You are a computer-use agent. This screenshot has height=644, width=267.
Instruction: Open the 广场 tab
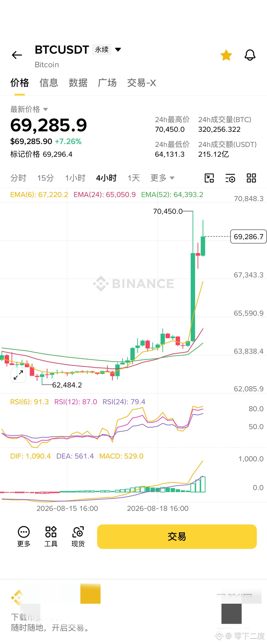[107, 83]
